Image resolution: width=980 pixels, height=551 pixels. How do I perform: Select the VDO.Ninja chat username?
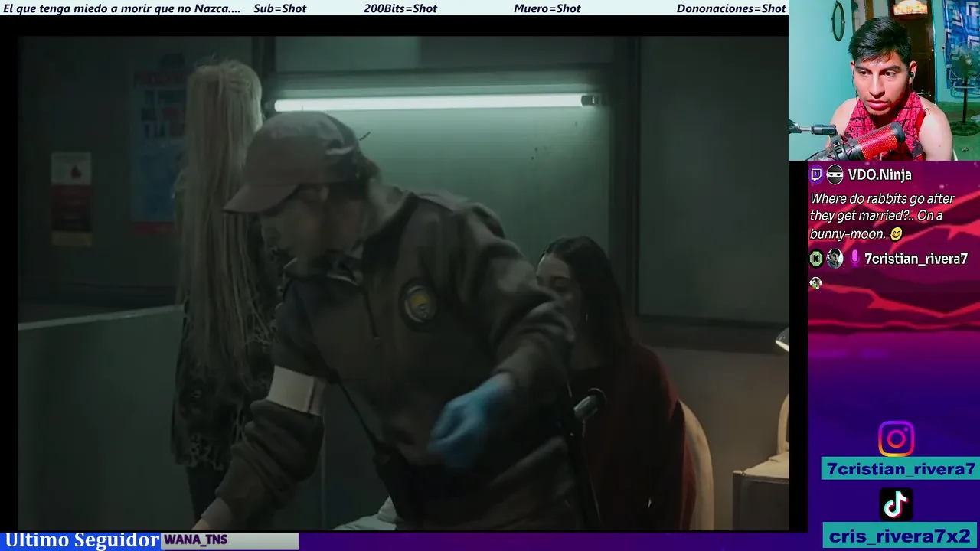click(880, 175)
